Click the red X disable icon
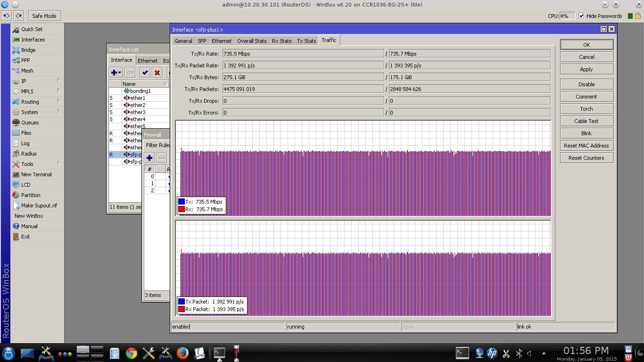The width and height of the screenshot is (644, 362). click(157, 73)
